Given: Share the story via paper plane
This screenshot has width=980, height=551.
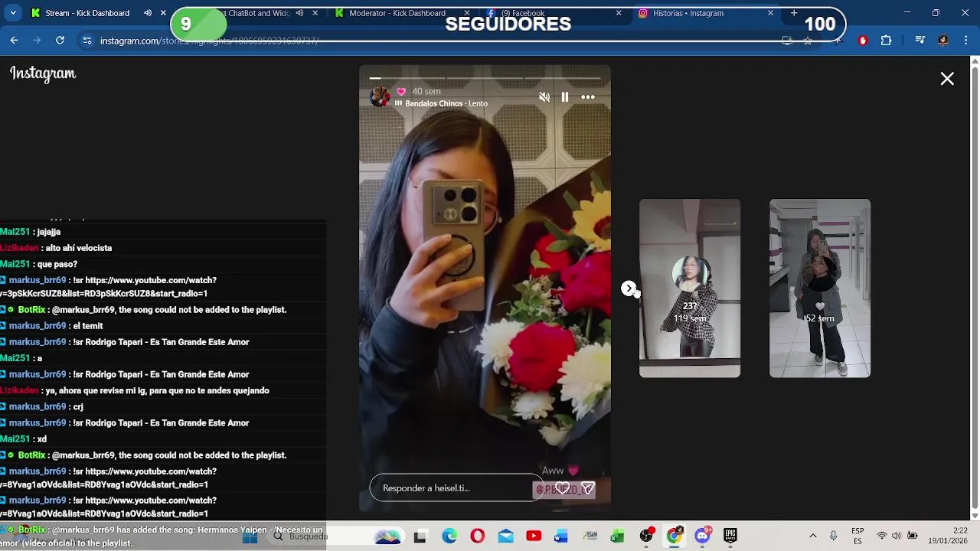Looking at the screenshot, I should click(x=587, y=488).
